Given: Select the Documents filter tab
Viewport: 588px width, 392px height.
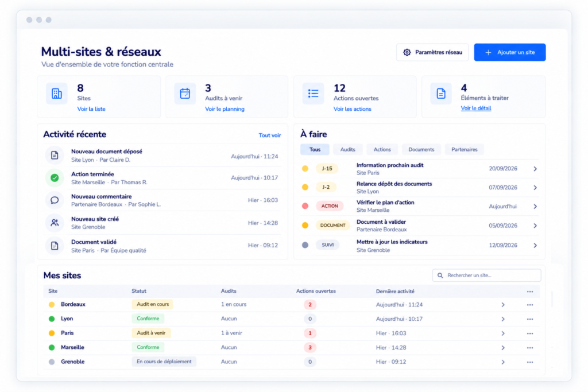Looking at the screenshot, I should click(x=421, y=150).
